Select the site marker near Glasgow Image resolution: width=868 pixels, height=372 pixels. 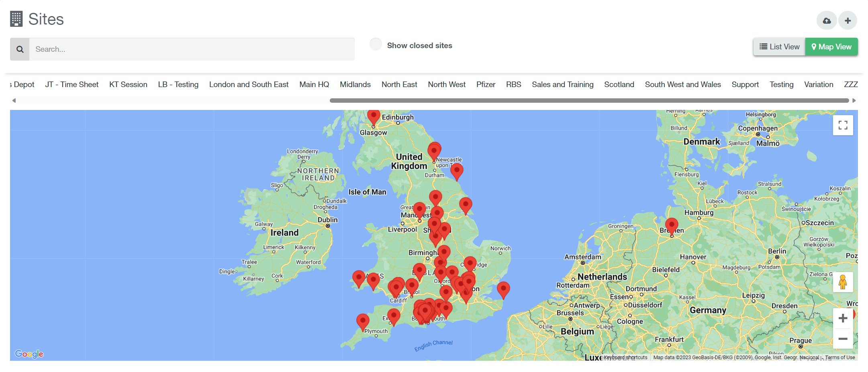pyautogui.click(x=374, y=117)
